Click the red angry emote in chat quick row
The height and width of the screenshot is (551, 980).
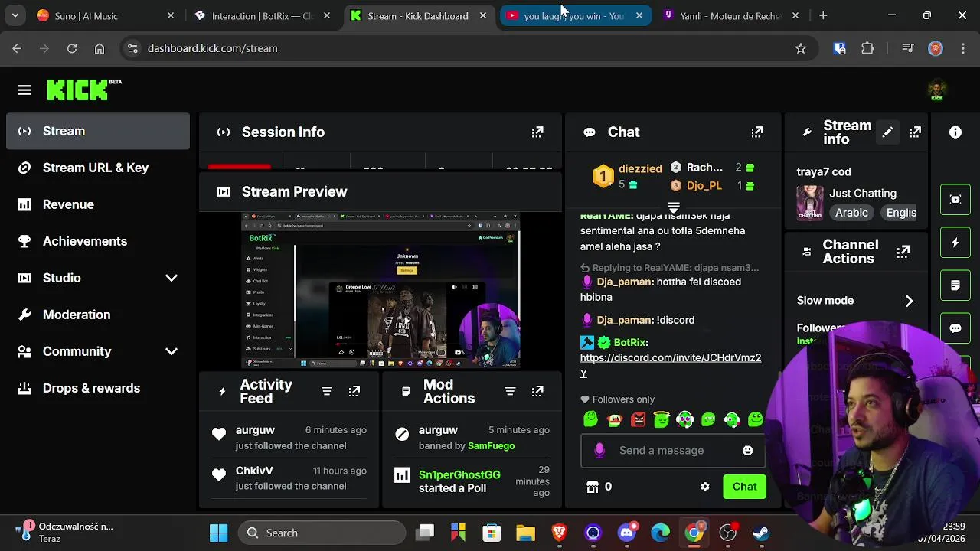[x=638, y=419]
